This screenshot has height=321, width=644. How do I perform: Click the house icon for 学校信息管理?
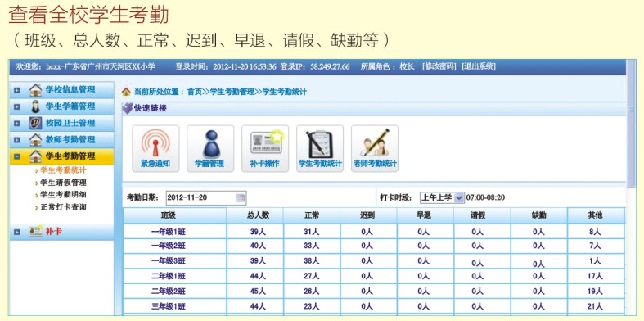pos(36,90)
